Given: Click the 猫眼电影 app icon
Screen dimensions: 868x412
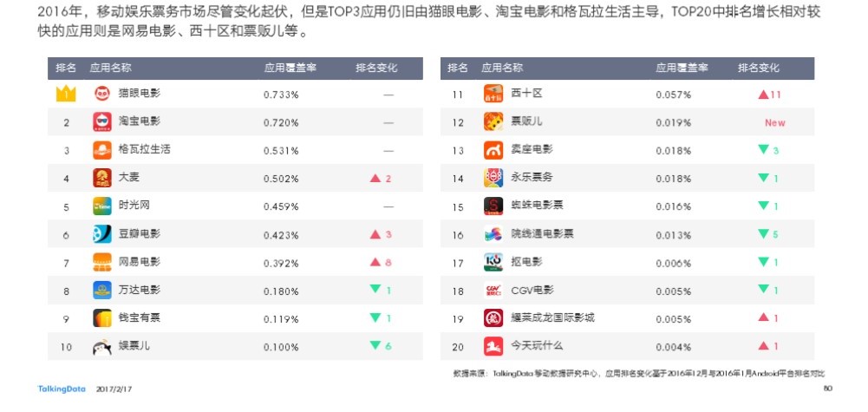Looking at the screenshot, I should pyautogui.click(x=101, y=94).
